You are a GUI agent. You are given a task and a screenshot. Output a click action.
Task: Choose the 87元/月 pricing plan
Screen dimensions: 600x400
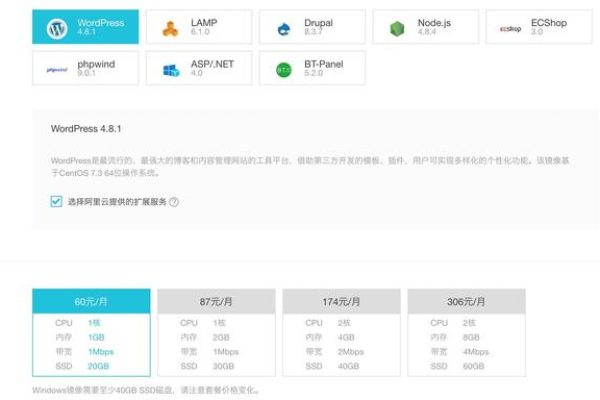click(x=216, y=301)
